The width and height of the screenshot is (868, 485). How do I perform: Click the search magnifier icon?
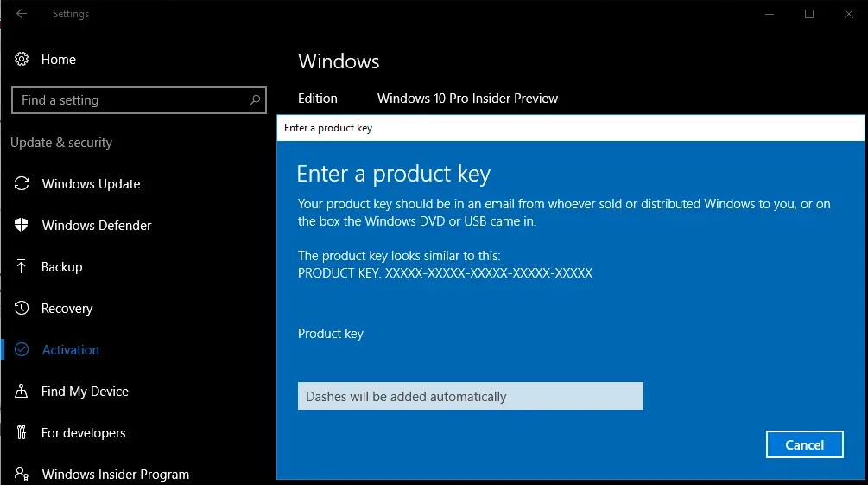tap(255, 100)
